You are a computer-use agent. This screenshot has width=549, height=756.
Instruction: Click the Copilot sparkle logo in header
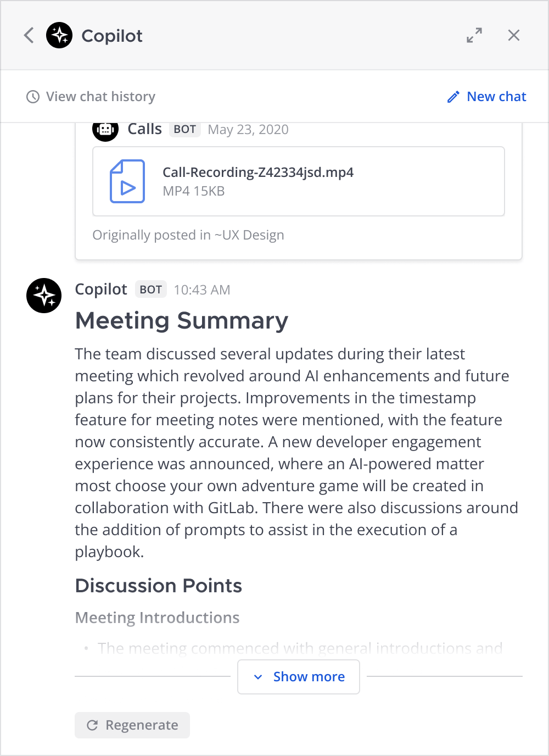coord(59,36)
